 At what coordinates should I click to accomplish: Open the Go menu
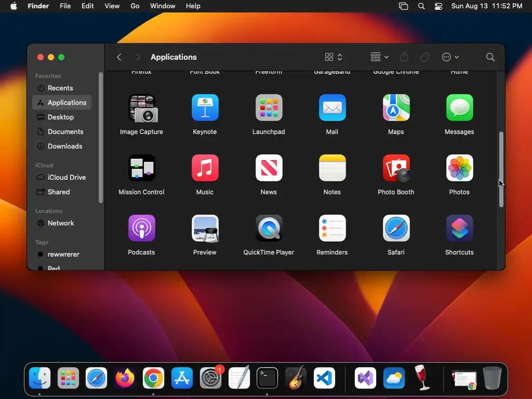coord(135,6)
